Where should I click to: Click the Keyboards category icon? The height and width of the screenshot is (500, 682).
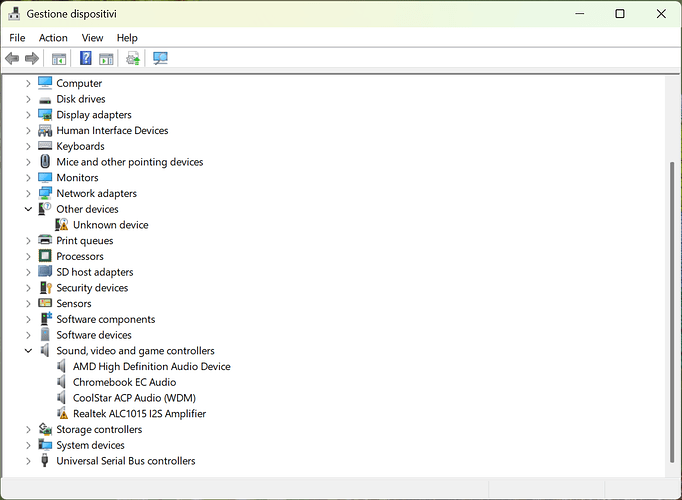pyautogui.click(x=45, y=146)
